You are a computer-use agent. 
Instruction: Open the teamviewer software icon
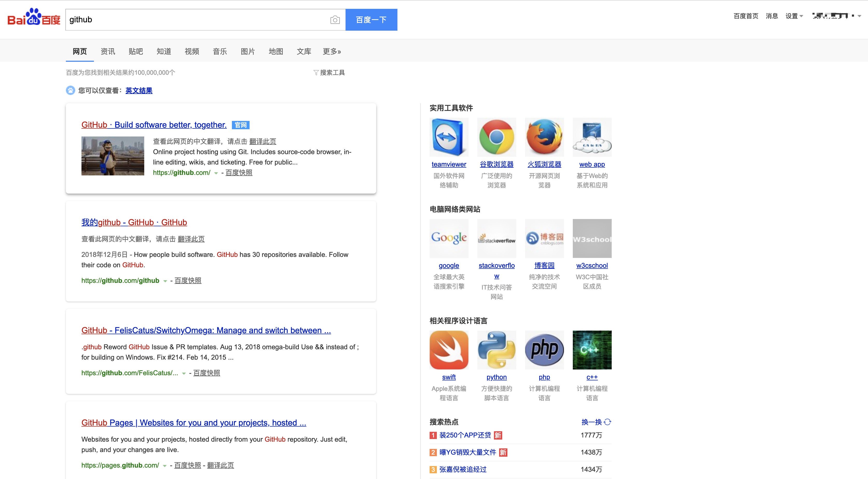pyautogui.click(x=449, y=137)
